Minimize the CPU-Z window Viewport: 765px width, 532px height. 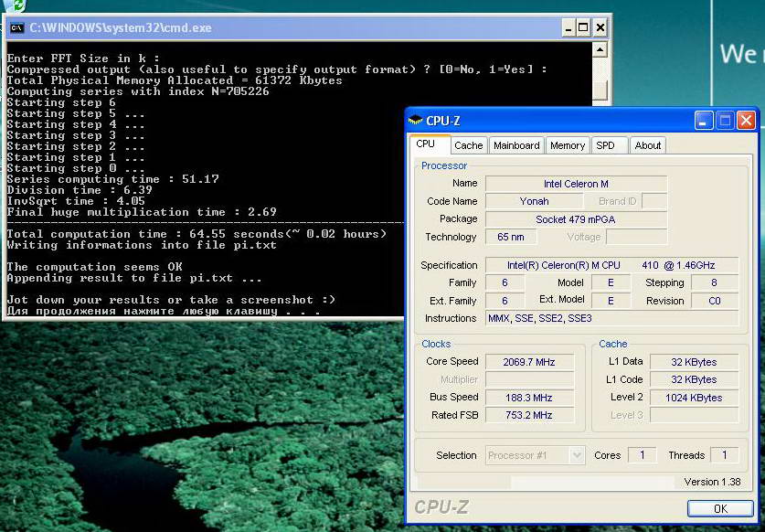(704, 121)
